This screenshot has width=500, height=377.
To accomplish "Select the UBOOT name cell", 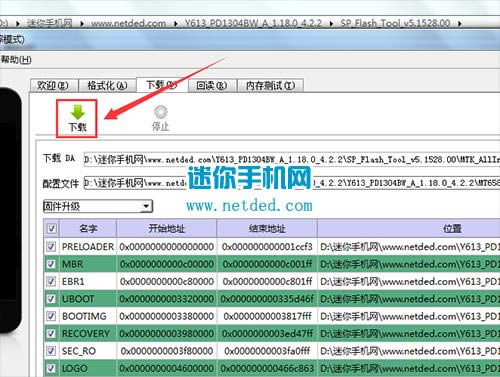I will click(x=88, y=298).
